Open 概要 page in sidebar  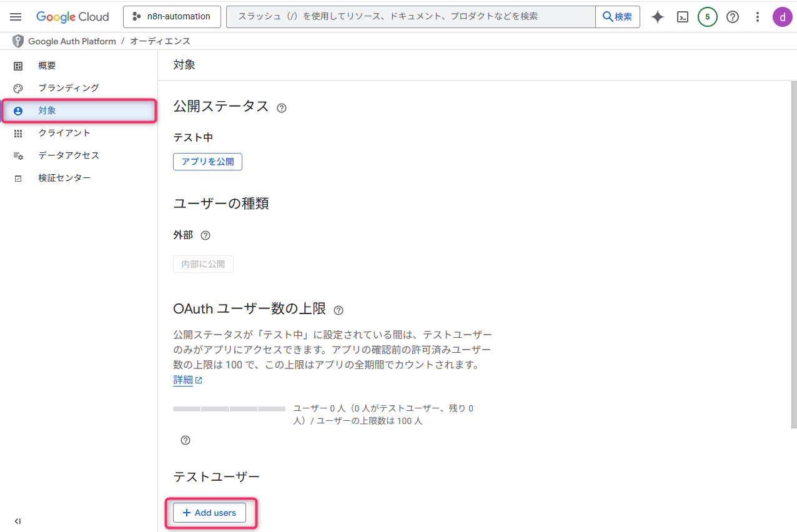pos(79,66)
